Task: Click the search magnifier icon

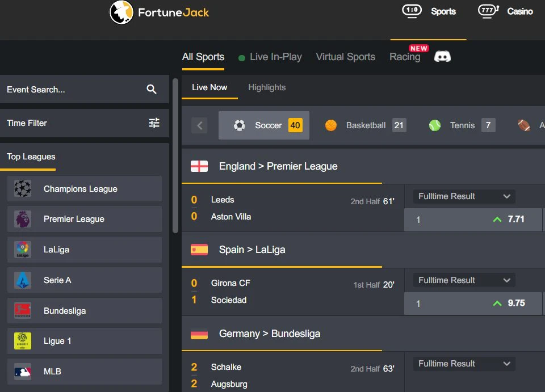Action: click(x=151, y=89)
